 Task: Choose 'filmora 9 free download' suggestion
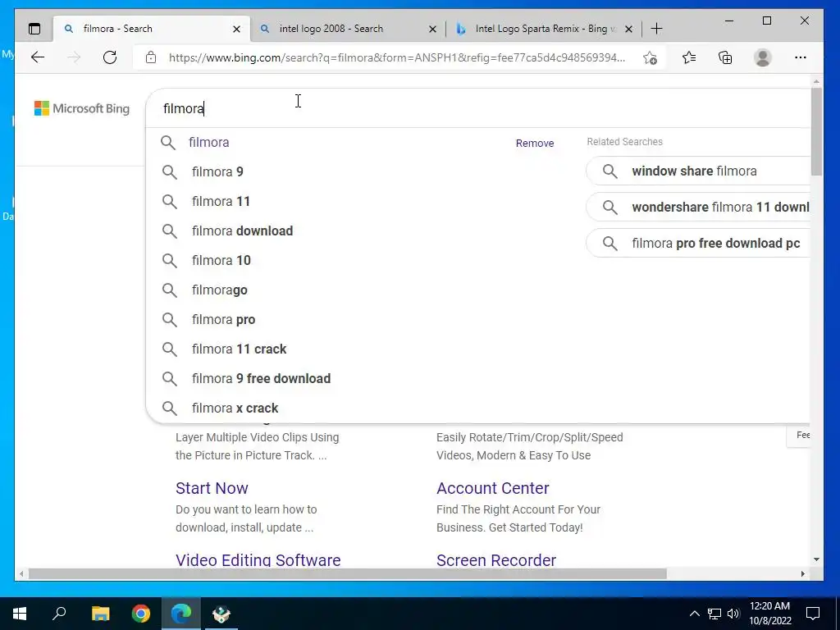(x=261, y=378)
